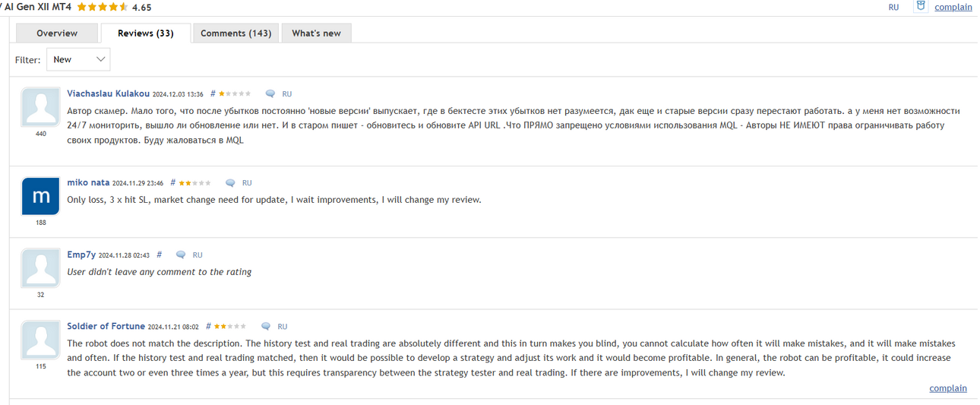Image resolution: width=980 pixels, height=405 pixels.
Task: Click the RU language link in header
Action: pos(893,7)
